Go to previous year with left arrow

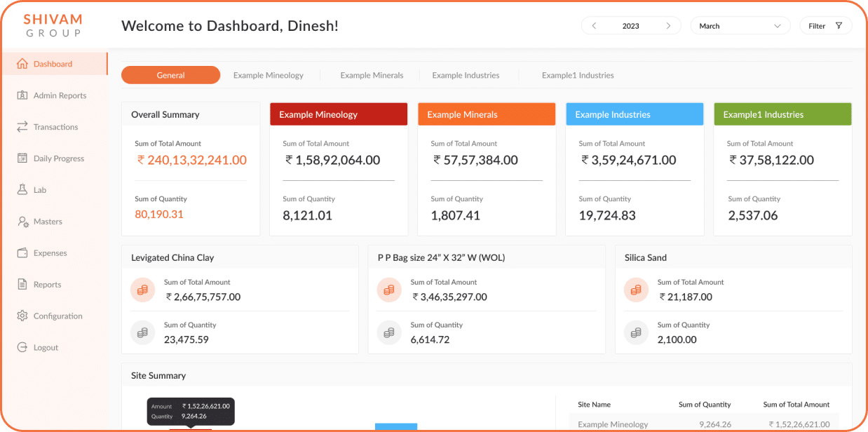pos(594,26)
